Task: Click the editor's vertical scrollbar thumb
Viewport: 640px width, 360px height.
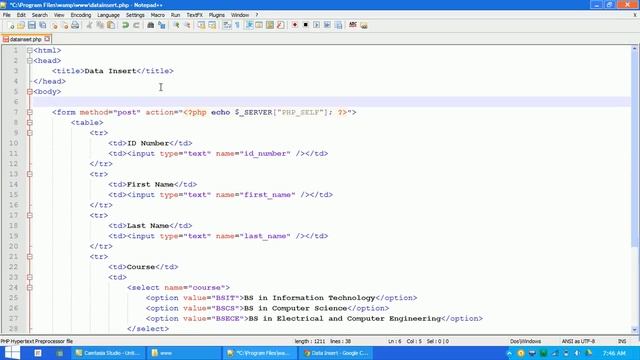Action: [x=635, y=149]
